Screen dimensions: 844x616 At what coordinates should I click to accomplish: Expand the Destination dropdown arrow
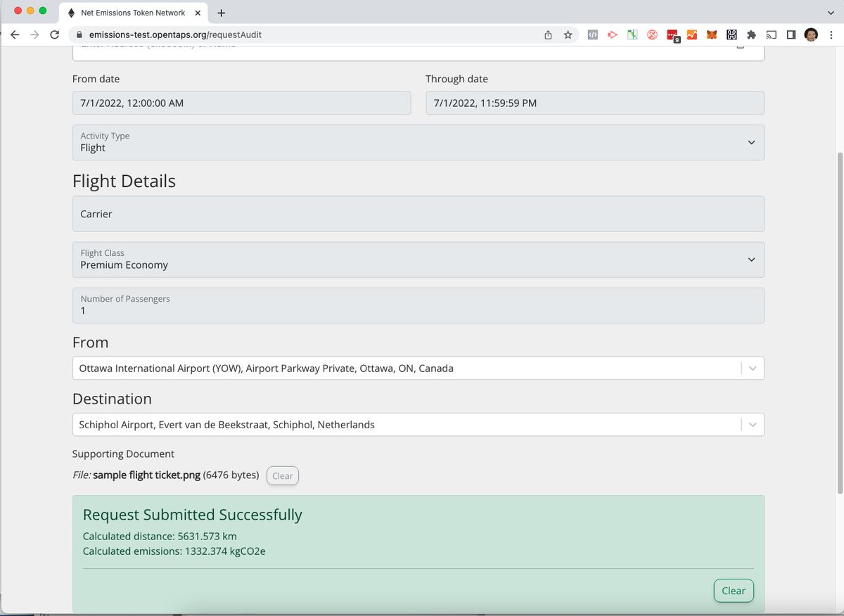click(753, 425)
